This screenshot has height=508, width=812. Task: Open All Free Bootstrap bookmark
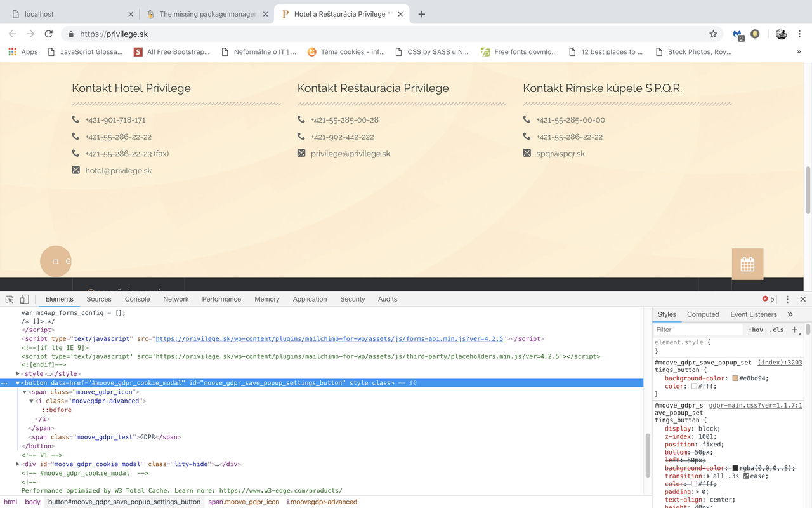(172, 52)
